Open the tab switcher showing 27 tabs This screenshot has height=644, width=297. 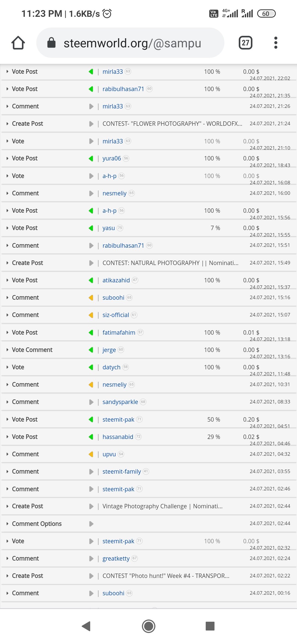tap(245, 43)
